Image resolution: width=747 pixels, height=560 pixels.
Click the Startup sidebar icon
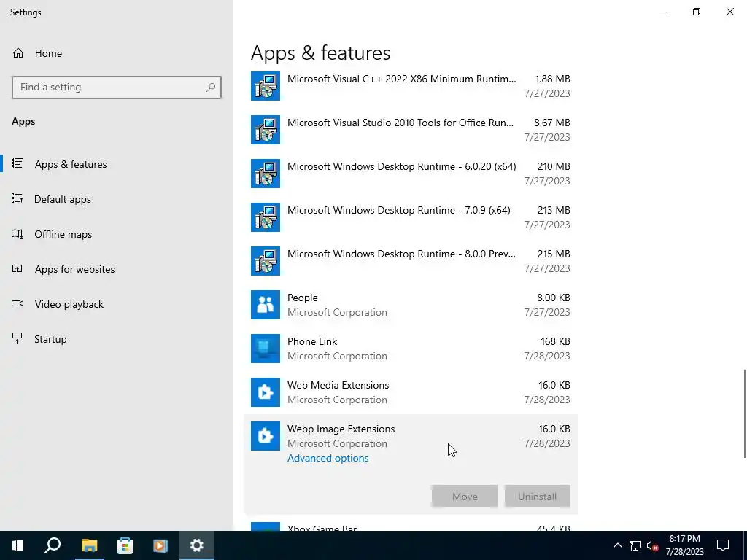tap(18, 338)
